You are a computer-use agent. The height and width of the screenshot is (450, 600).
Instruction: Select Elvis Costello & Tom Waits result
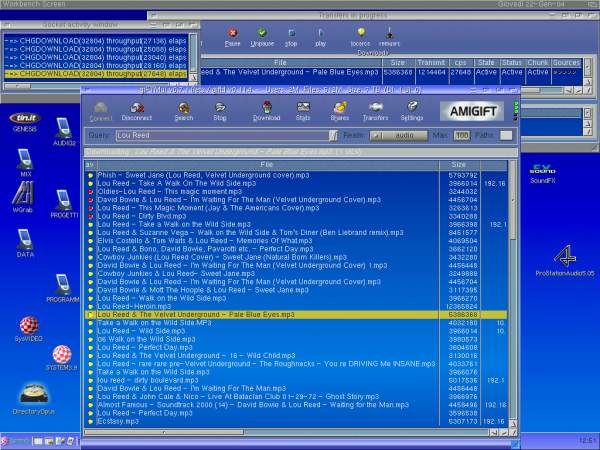[x=296, y=241]
